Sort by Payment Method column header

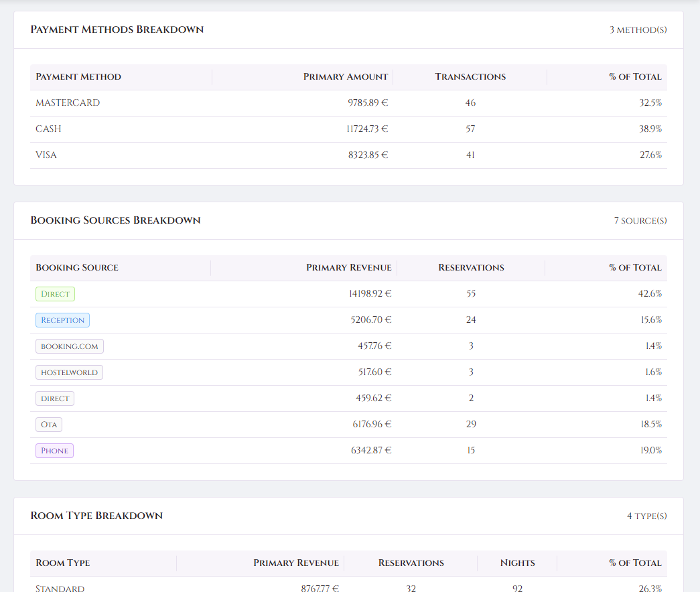click(78, 77)
